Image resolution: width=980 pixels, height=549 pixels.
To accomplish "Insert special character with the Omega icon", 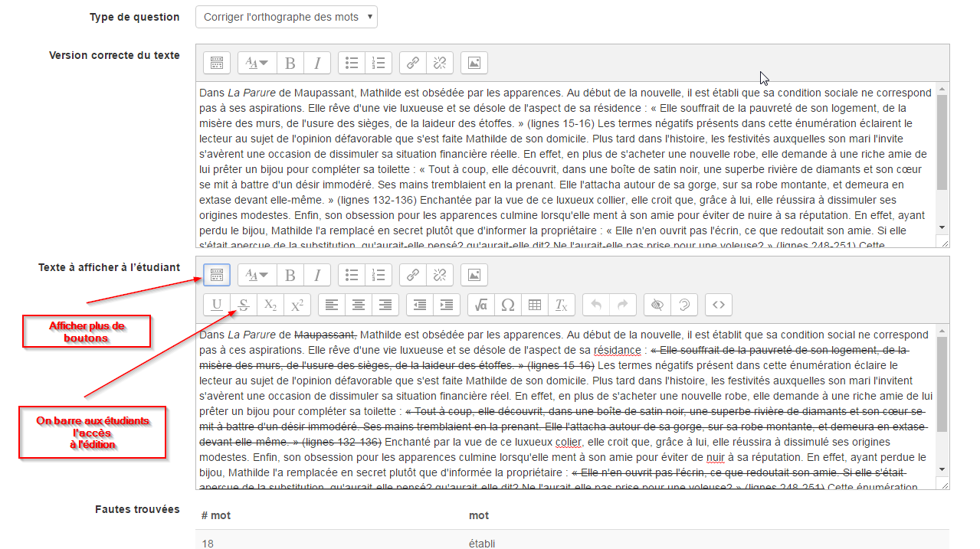I will coord(507,305).
